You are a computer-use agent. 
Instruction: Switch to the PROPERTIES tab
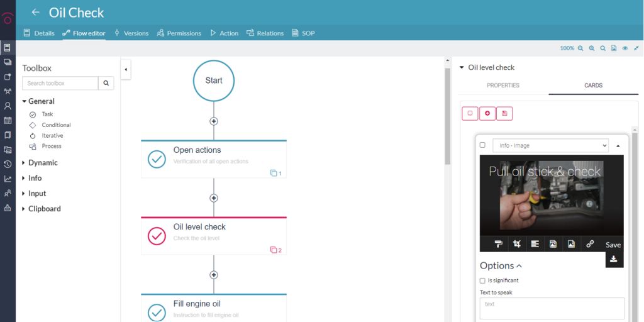coord(503,86)
